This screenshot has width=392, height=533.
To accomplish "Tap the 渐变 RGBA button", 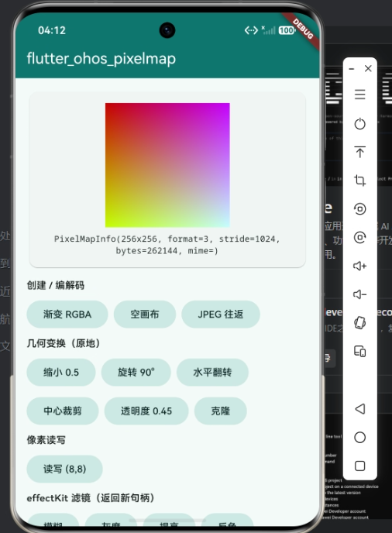I will pyautogui.click(x=67, y=314).
